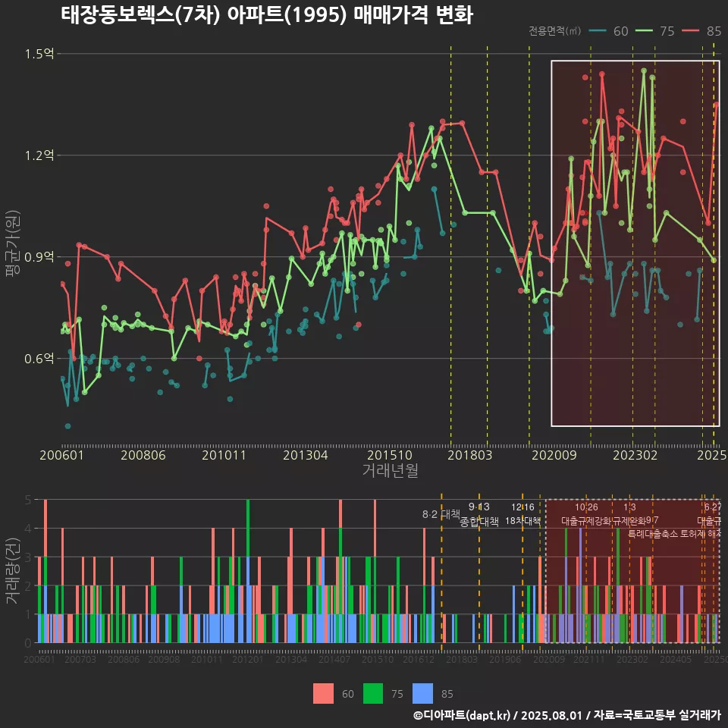
Task: Click the 201011 tick label on price chart
Action: [x=224, y=455]
